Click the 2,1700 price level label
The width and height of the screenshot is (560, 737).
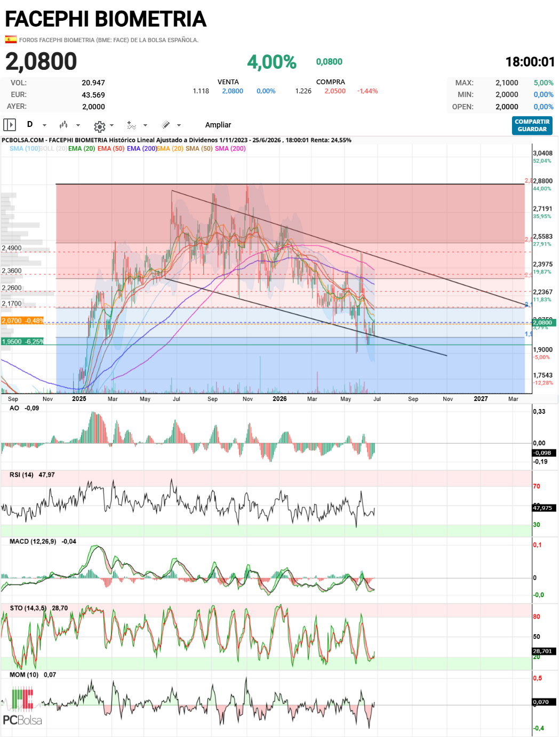12,304
